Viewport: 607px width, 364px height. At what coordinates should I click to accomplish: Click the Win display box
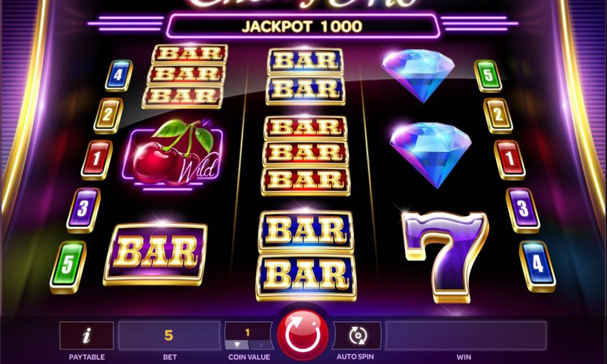466,335
